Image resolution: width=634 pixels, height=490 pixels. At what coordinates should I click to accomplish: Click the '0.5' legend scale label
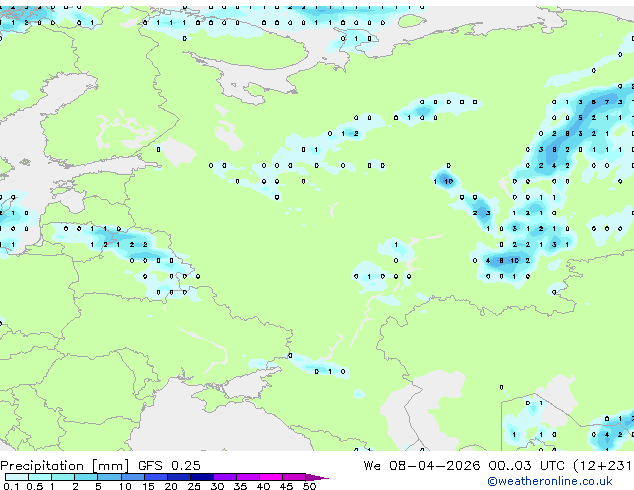coord(34,486)
